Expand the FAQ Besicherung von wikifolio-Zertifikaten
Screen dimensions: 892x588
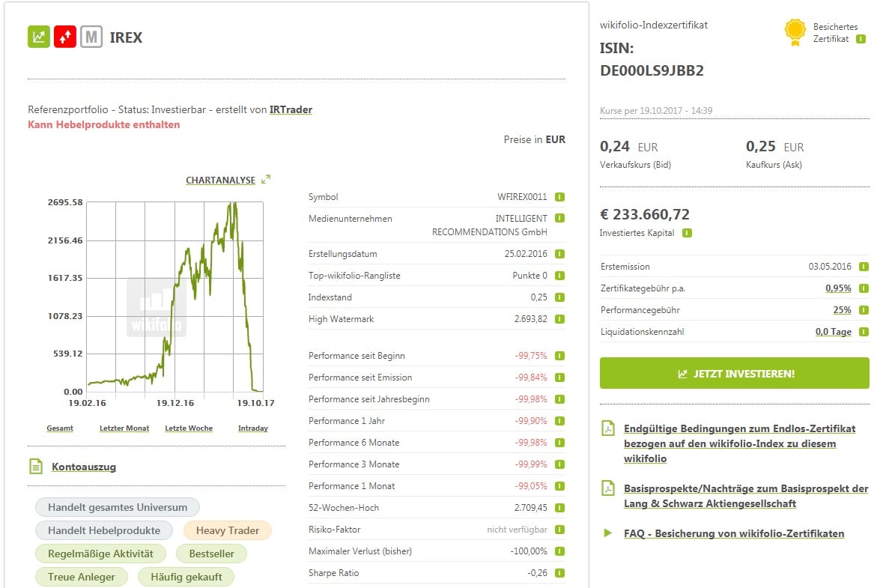coord(733,533)
